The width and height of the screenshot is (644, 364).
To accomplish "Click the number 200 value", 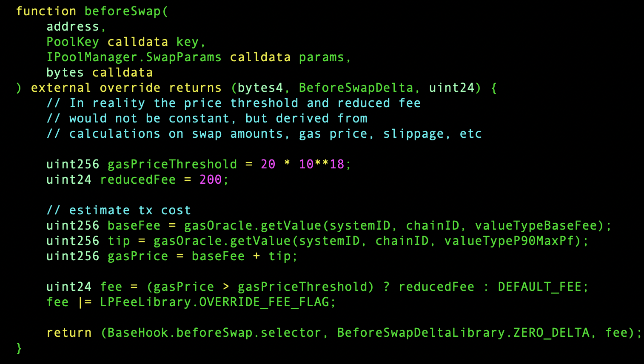I will (x=211, y=180).
